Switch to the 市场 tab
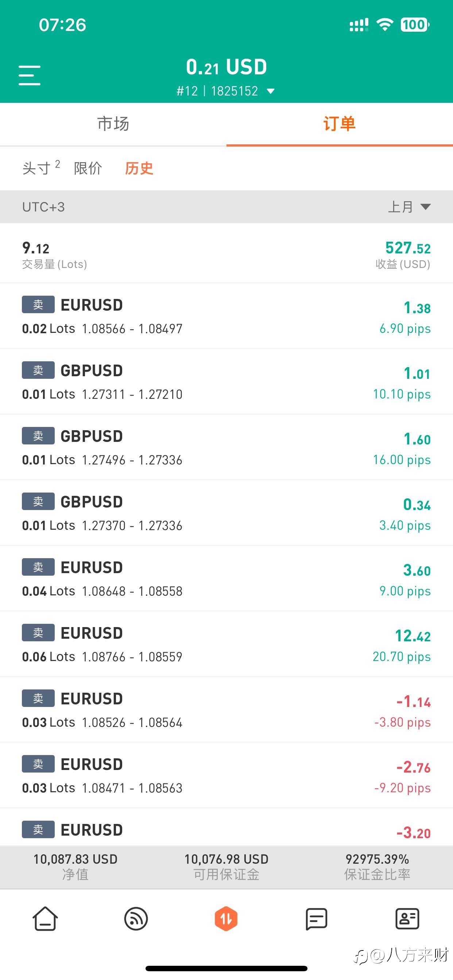The width and height of the screenshot is (453, 980). click(x=113, y=124)
